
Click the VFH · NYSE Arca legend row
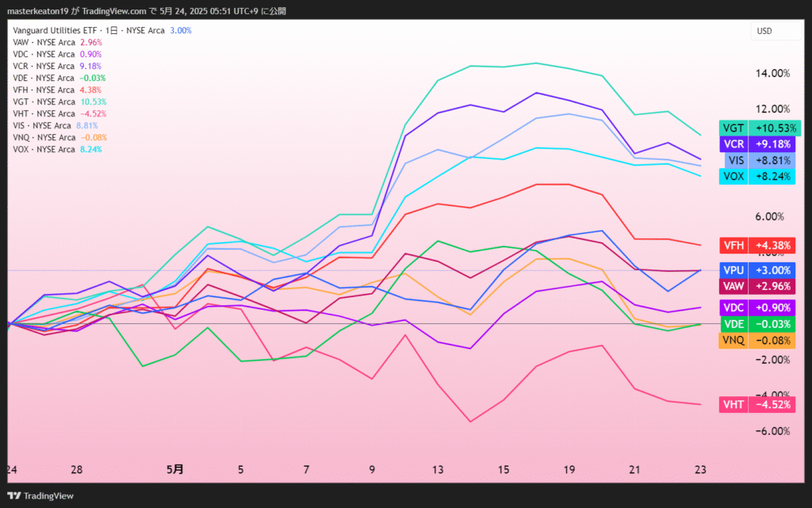click(x=57, y=90)
